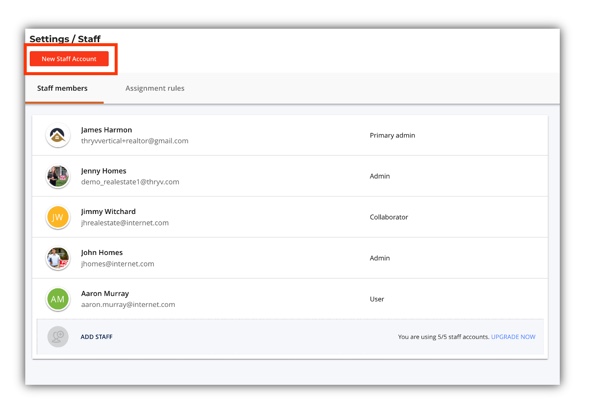Viewport: 591px width, 418px height.
Task: Follow the UPGRADE NOW link
Action: (513, 337)
